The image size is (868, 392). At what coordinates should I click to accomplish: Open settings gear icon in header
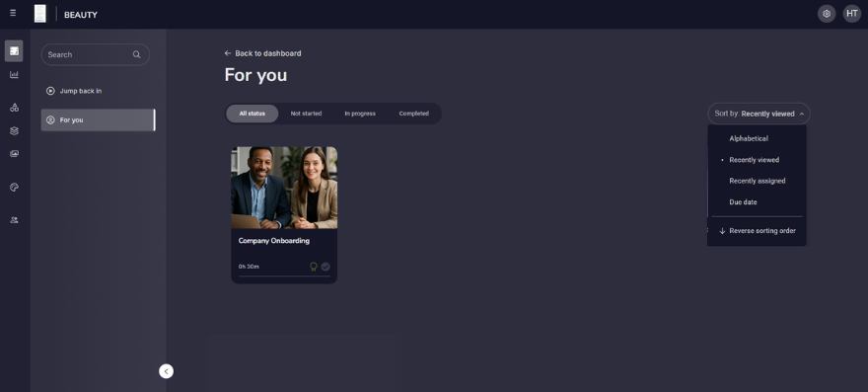(x=827, y=14)
